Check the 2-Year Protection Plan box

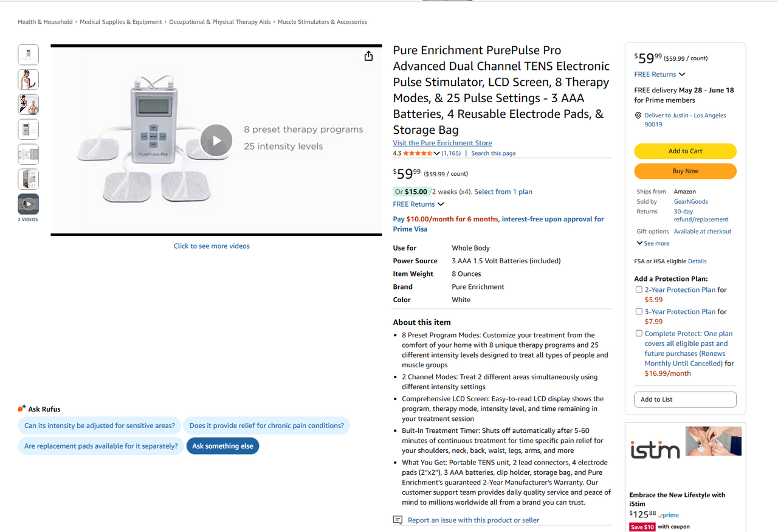[639, 289]
